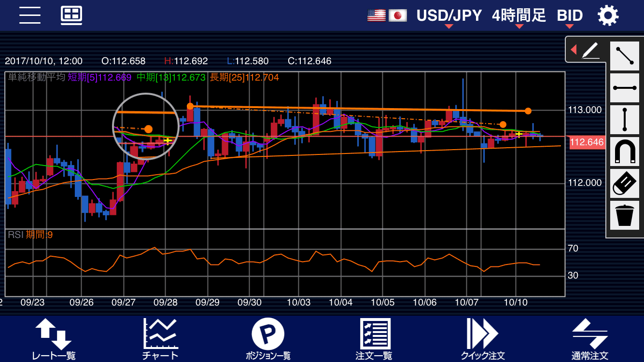Tap the 単純移動平均 indicator label
The image size is (644, 362).
tap(37, 77)
